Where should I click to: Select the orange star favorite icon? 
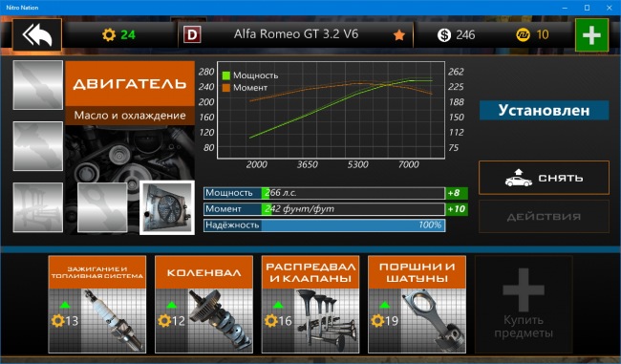coord(399,35)
